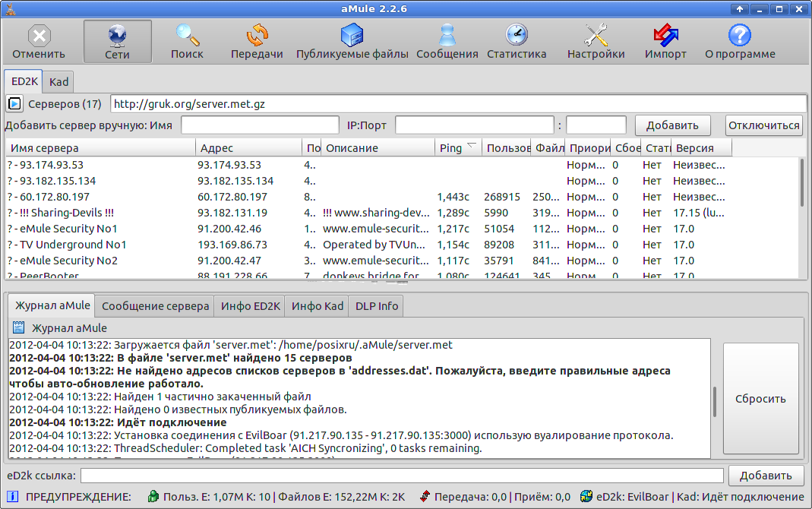Show the Передачи transfers page
The image size is (812, 509).
pos(257,42)
